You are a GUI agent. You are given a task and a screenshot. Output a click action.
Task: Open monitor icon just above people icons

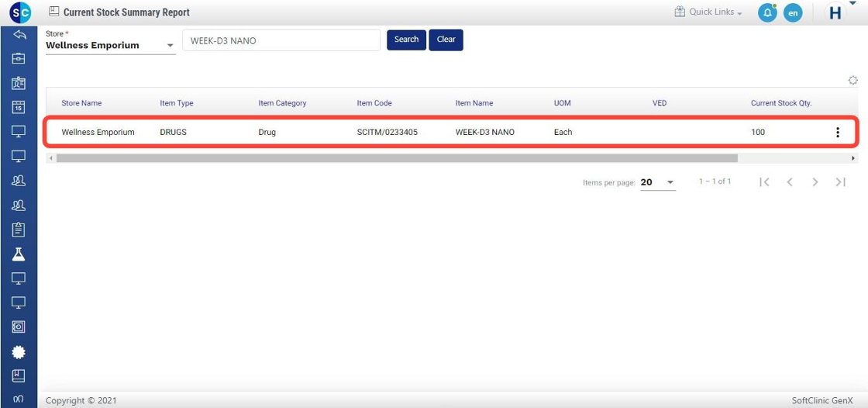click(x=19, y=156)
